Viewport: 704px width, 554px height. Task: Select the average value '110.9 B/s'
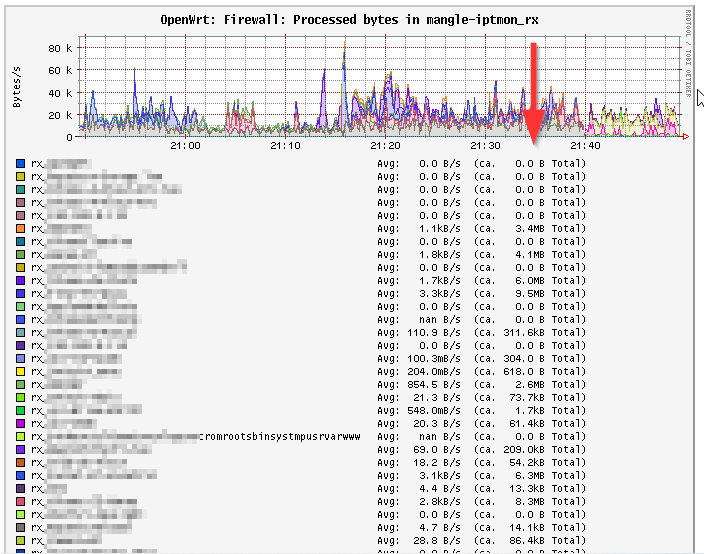coord(434,333)
